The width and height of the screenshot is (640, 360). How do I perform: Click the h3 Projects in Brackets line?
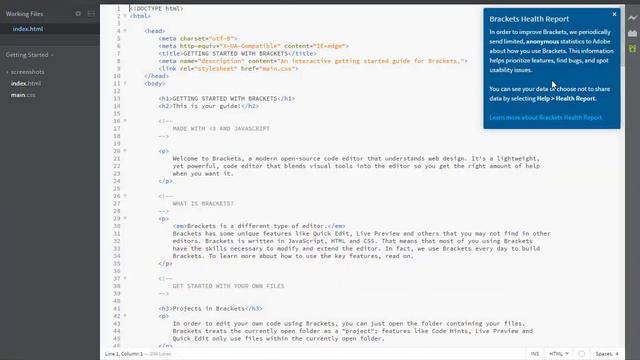tap(211, 309)
